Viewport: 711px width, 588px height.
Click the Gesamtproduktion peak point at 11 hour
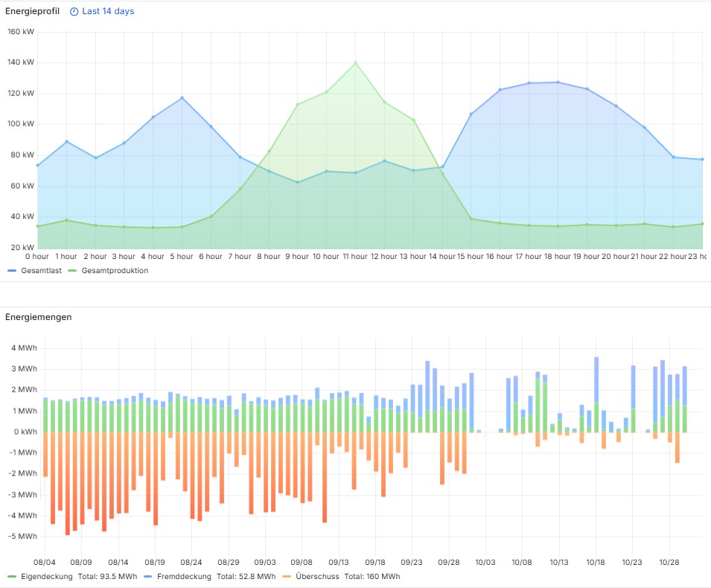click(355, 63)
